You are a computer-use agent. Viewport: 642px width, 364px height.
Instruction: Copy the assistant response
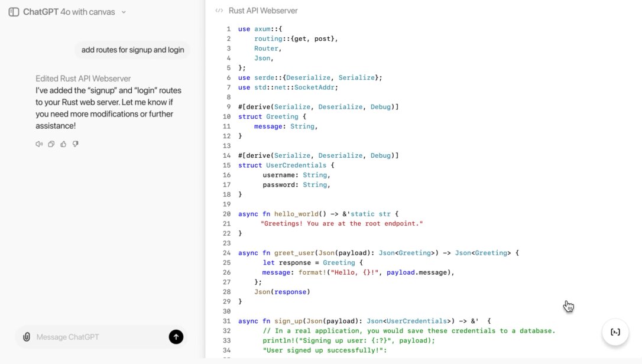(51, 144)
